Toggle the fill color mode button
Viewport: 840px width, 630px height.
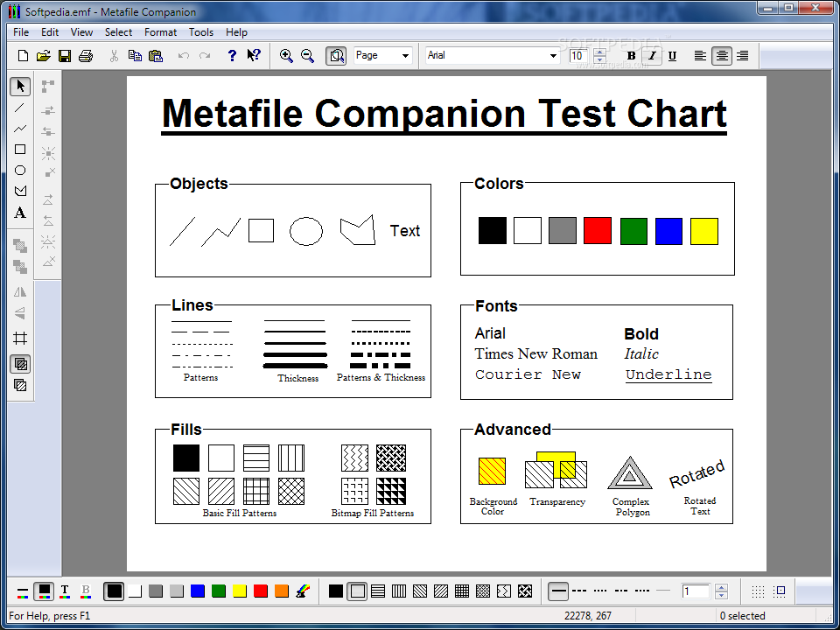click(44, 591)
